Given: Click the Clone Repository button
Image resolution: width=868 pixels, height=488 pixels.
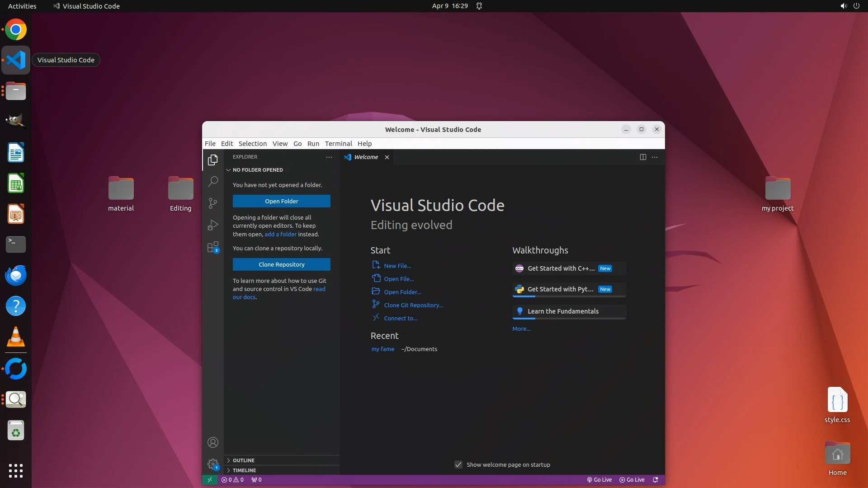Looking at the screenshot, I should coord(281,264).
